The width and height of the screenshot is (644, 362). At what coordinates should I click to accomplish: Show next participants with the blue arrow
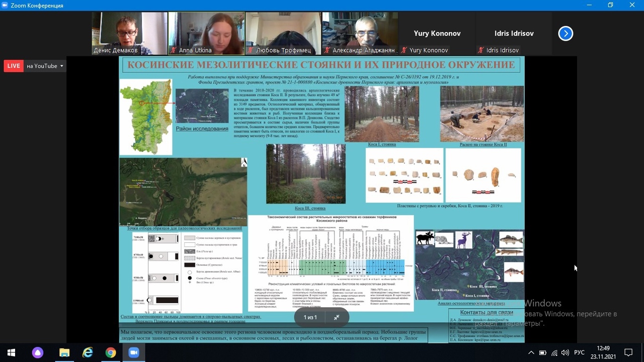(566, 33)
